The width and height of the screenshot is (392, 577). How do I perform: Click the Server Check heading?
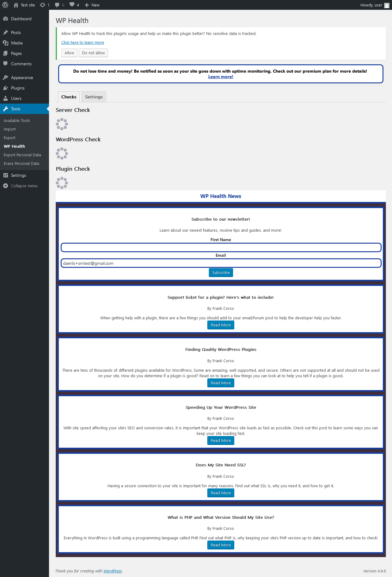(73, 110)
